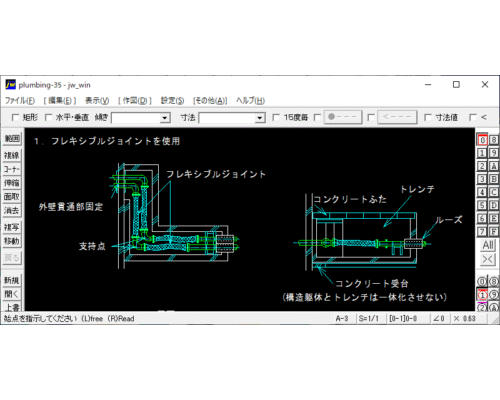
Task: Select layer 3 square button
Action: [482, 179]
